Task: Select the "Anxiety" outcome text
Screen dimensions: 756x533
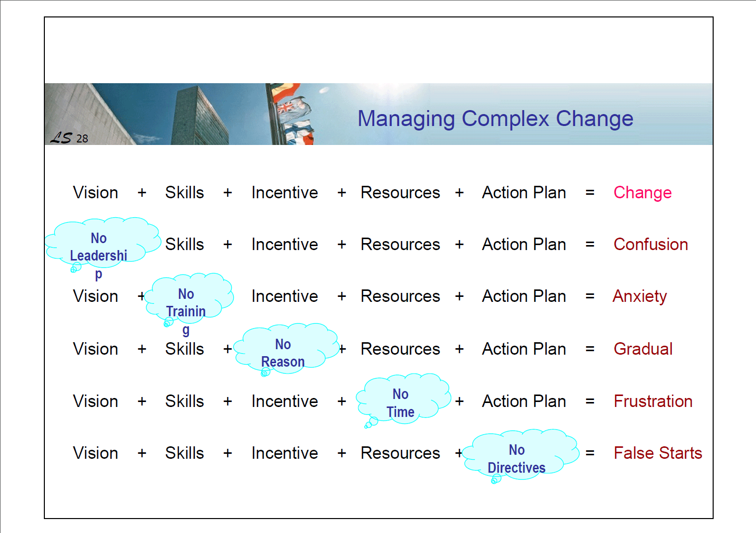Action: click(639, 296)
